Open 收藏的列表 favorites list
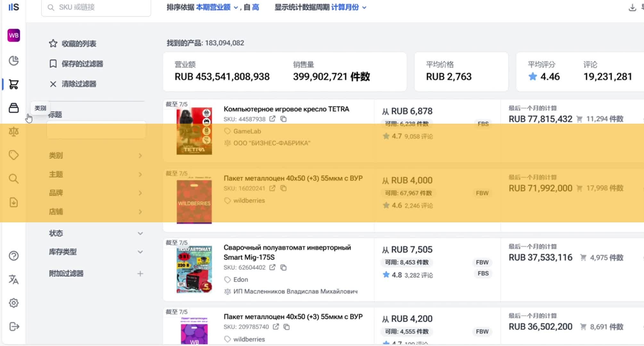This screenshot has height=346, width=644. click(79, 44)
